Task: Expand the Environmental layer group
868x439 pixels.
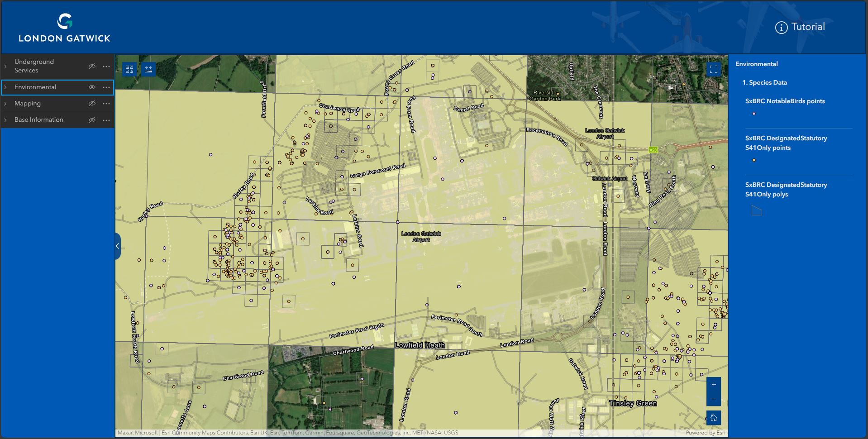Action: tap(5, 87)
